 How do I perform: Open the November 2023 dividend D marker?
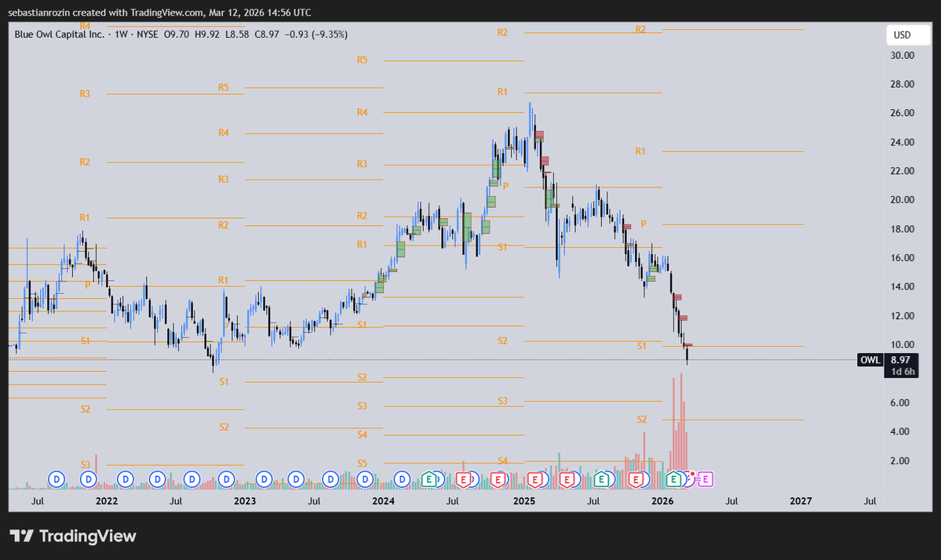point(365,479)
